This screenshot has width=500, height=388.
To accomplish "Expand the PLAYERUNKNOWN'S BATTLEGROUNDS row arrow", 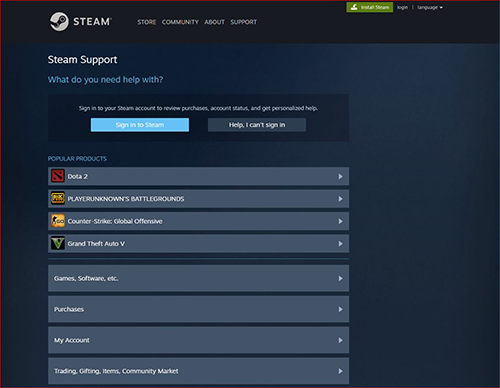I will [x=340, y=199].
